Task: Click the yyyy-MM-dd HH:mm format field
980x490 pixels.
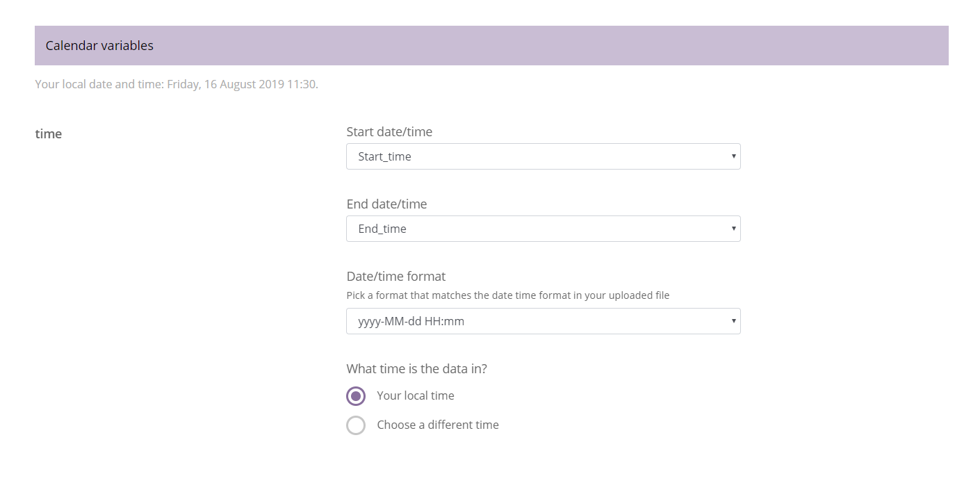Action: [x=487, y=321]
